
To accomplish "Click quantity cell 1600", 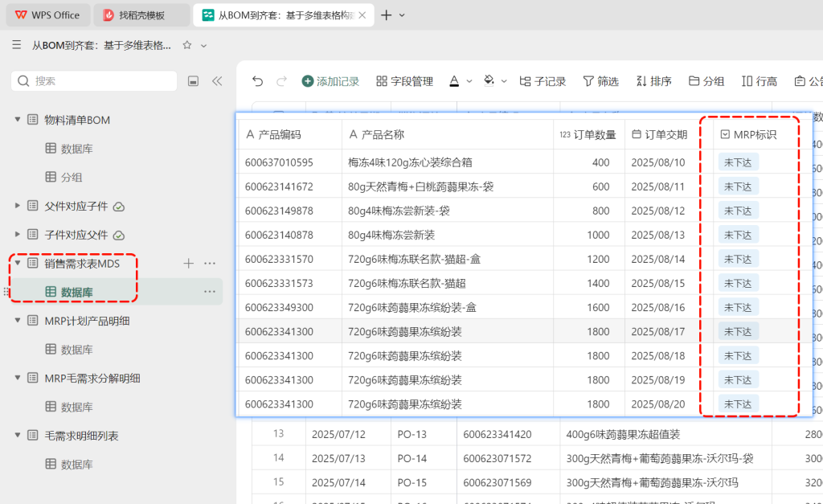I will tap(598, 308).
